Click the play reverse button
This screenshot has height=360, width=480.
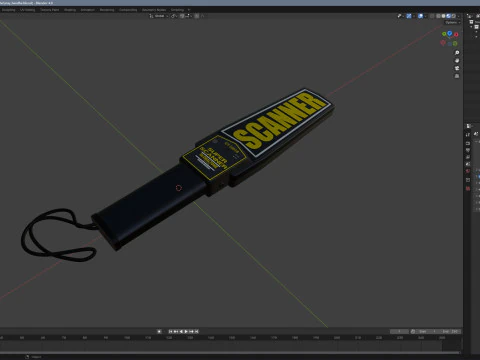(181, 331)
